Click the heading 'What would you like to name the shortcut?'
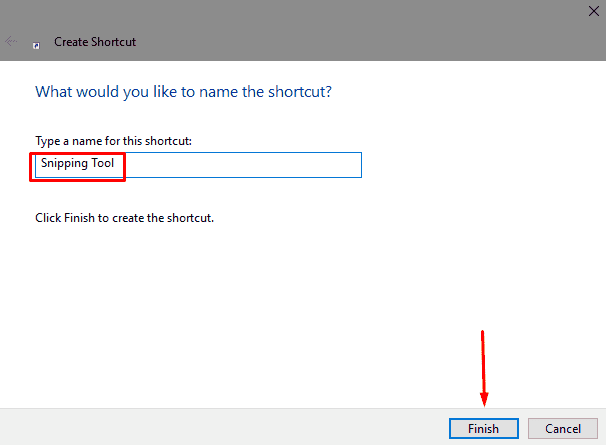 184,92
